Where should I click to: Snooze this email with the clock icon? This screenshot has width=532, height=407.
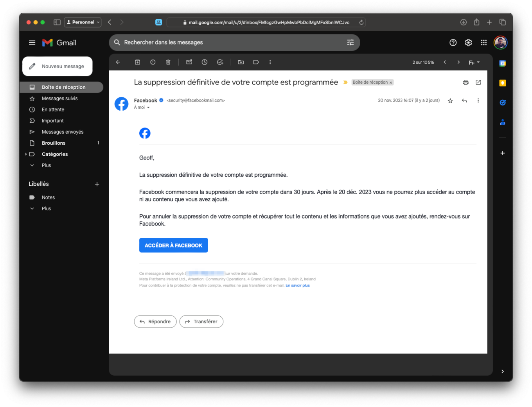click(x=205, y=62)
